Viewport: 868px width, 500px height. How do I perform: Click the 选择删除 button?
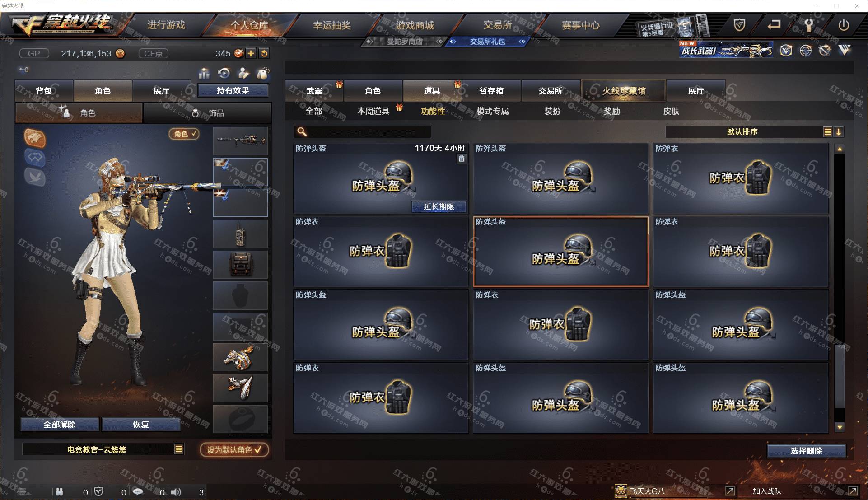pos(806,451)
